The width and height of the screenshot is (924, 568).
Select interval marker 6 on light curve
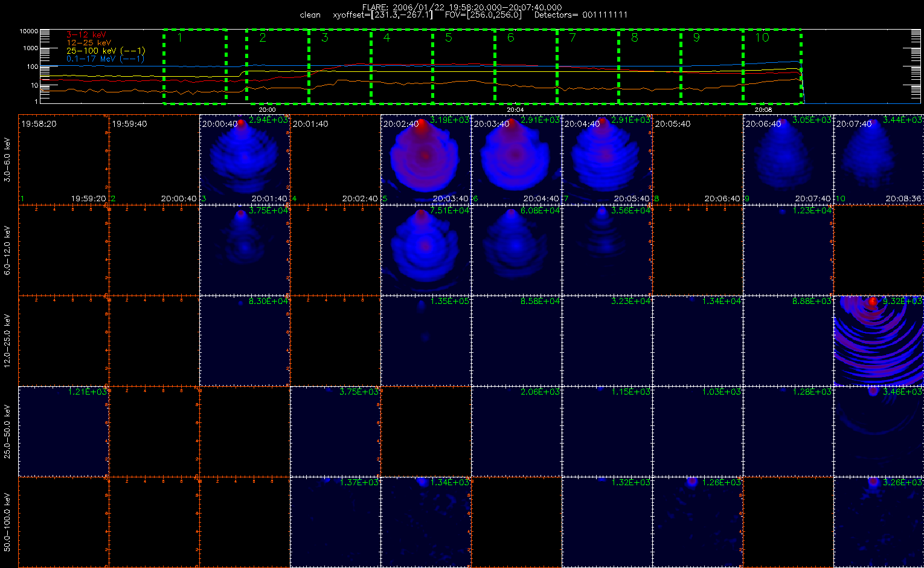[511, 38]
